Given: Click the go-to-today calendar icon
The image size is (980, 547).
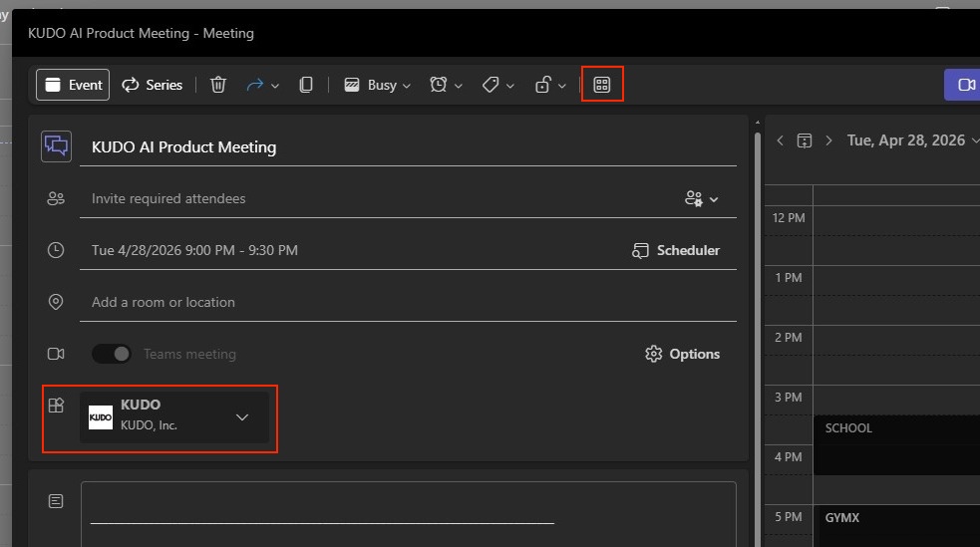Looking at the screenshot, I should 805,140.
